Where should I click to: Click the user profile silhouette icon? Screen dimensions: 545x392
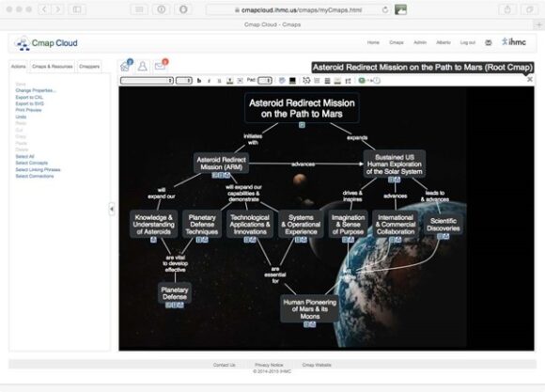pyautogui.click(x=143, y=66)
